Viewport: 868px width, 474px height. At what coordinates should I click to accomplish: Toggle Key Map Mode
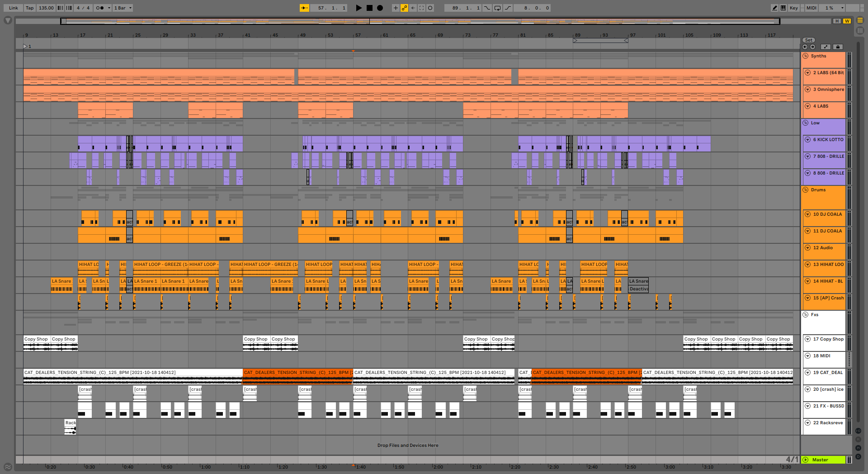coord(794,8)
